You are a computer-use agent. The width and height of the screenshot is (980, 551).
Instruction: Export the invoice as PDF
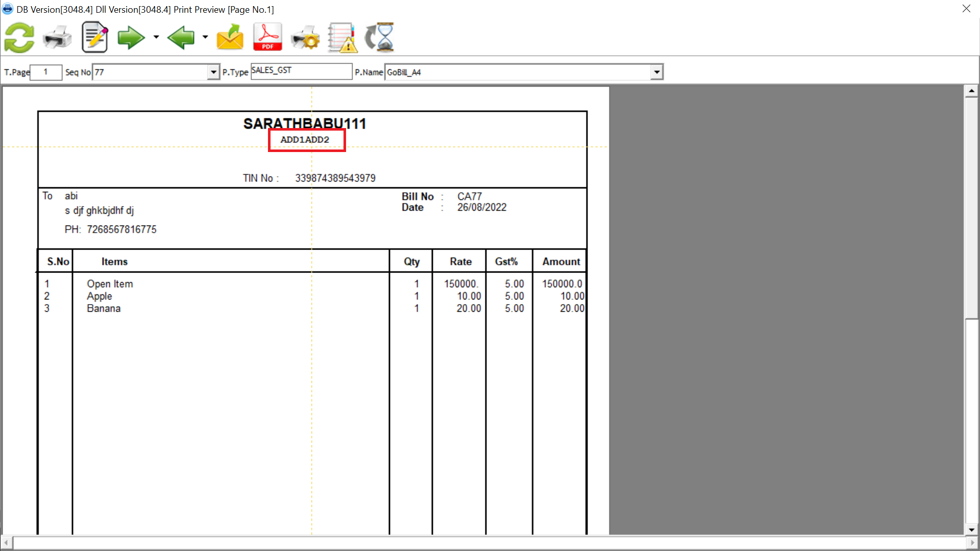tap(267, 37)
